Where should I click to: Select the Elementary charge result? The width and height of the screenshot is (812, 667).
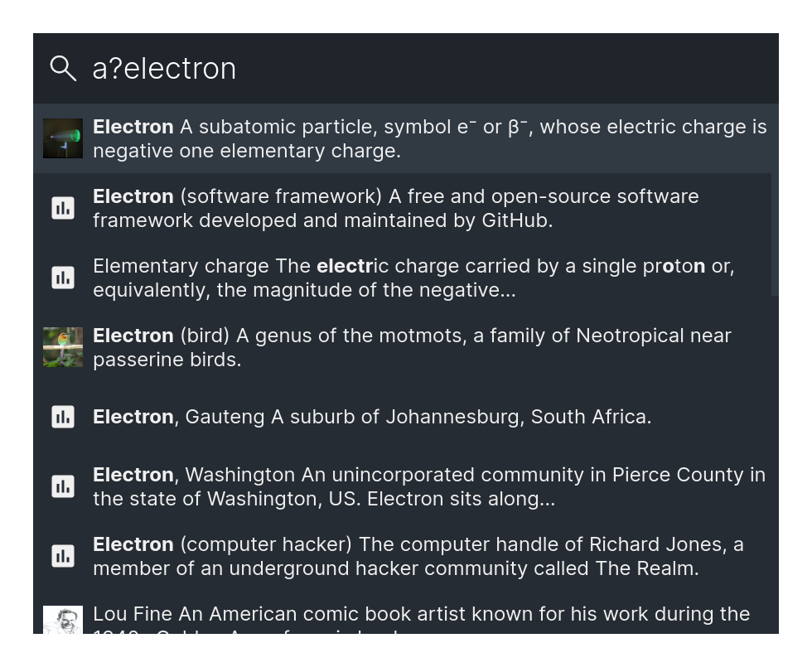[403, 278]
